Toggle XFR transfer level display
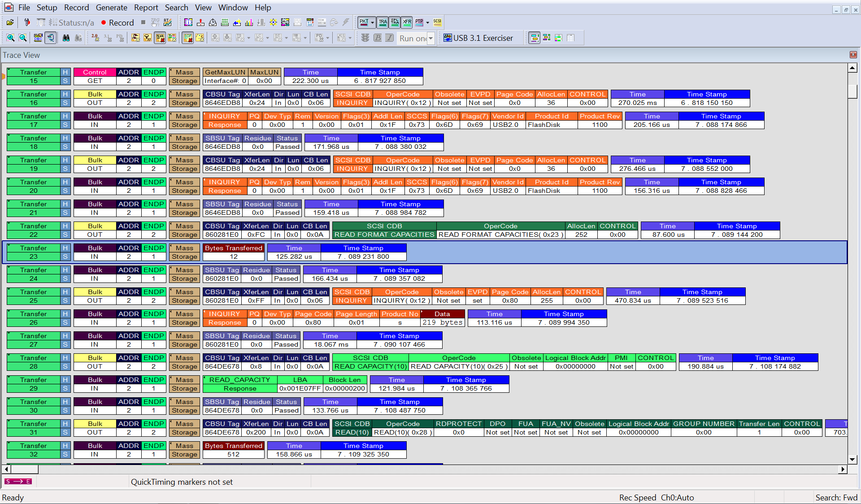Image resolution: width=861 pixels, height=504 pixels. point(407,22)
